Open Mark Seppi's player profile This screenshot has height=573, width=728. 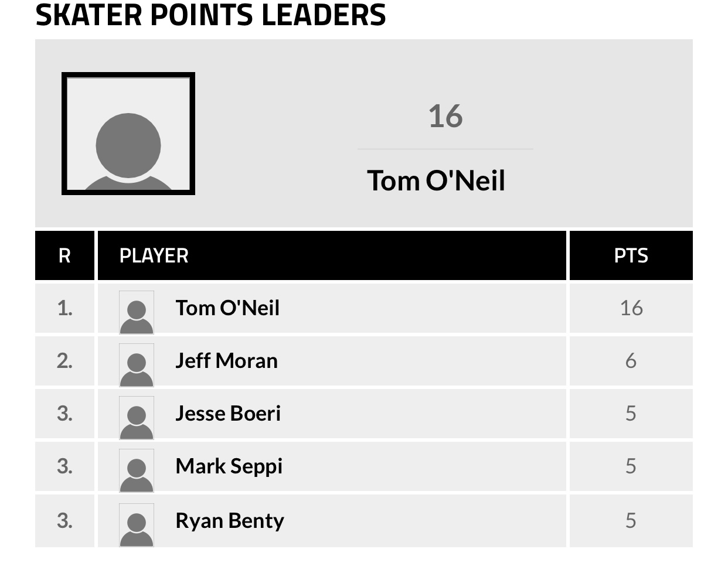pos(229,466)
